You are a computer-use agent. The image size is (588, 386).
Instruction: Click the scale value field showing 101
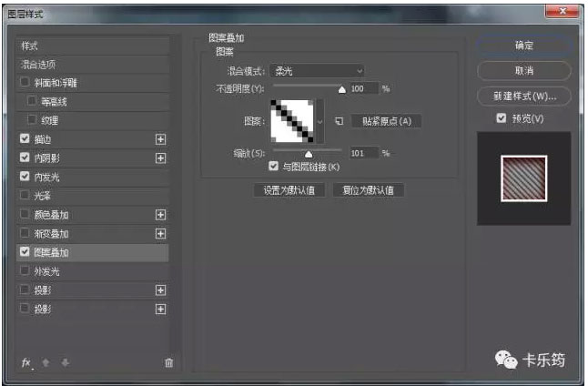[x=363, y=153]
